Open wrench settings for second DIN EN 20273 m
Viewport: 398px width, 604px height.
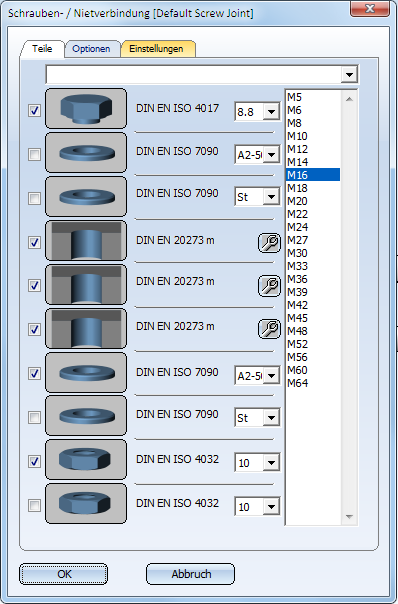(269, 286)
